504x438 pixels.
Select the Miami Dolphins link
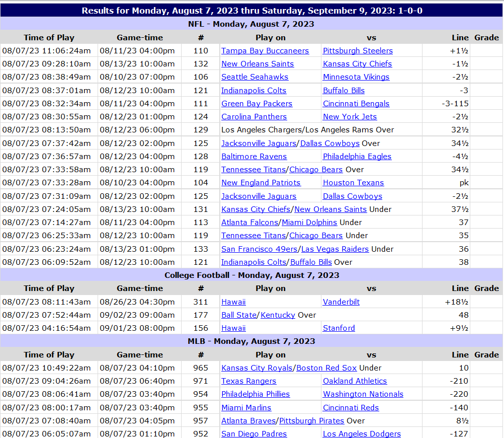coord(309,223)
